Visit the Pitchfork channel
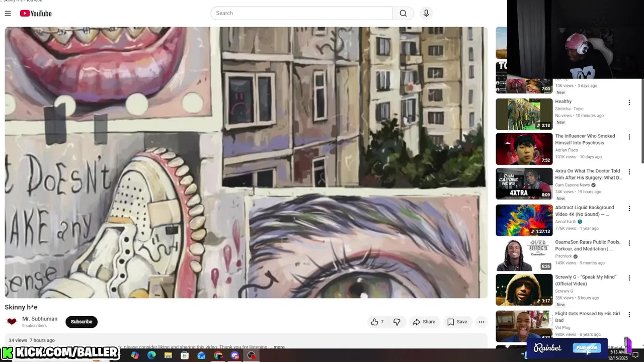644x362 pixels. 563,256
